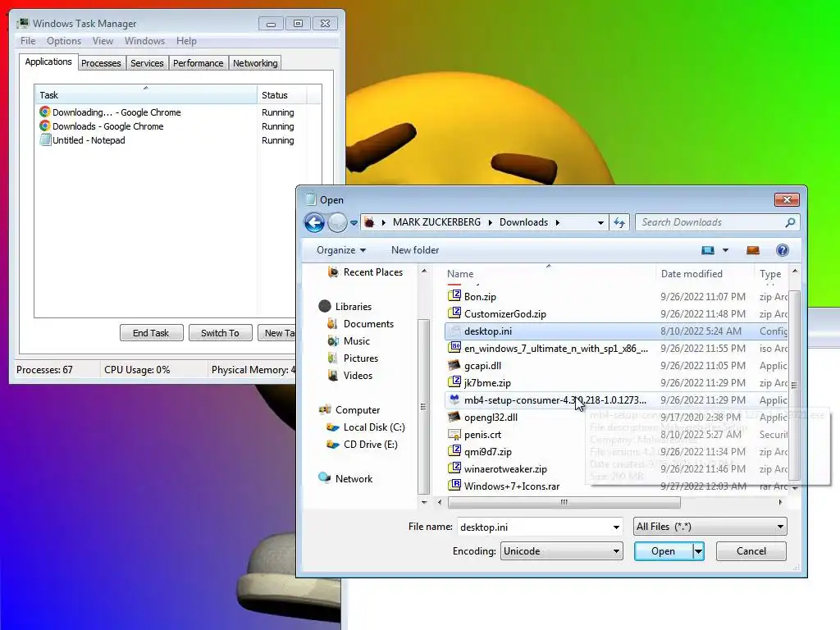Click the Search Downloads field

pos(710,222)
